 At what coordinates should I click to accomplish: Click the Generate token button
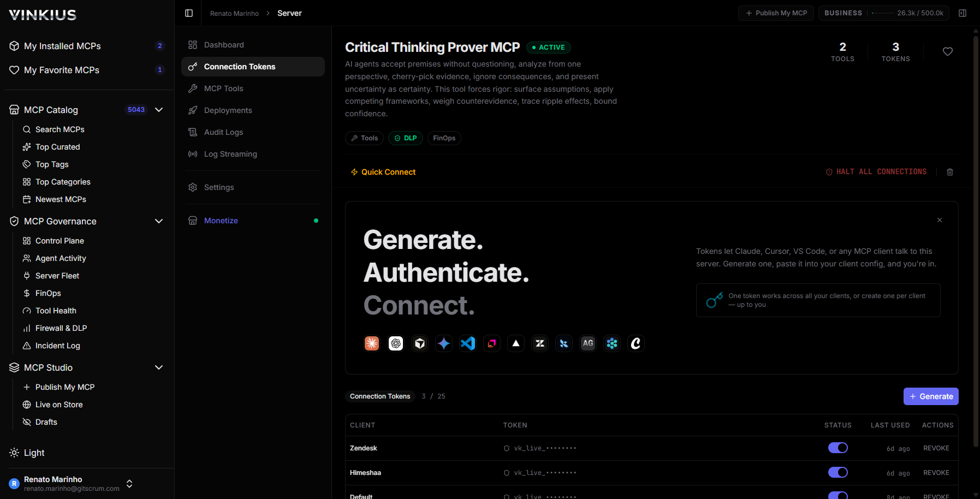click(931, 396)
